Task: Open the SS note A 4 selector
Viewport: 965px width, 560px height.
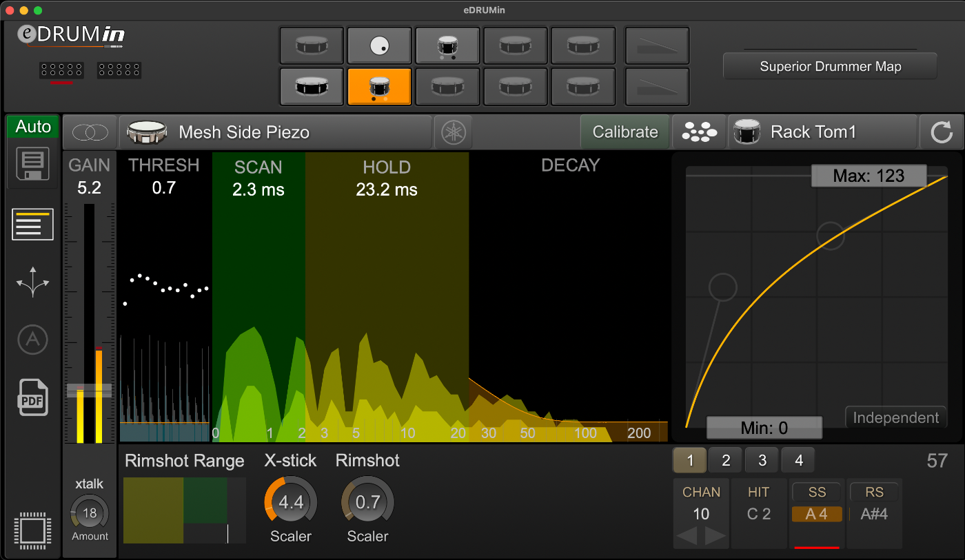Action: point(817,514)
